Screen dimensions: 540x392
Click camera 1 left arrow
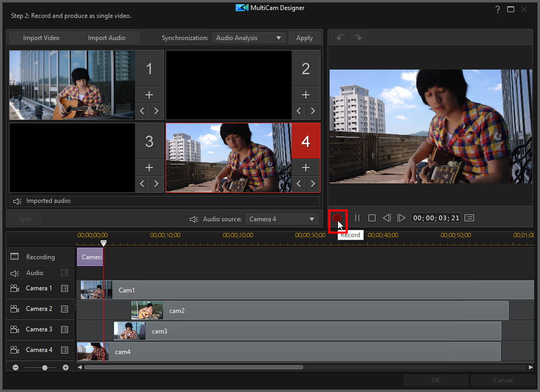click(x=142, y=111)
